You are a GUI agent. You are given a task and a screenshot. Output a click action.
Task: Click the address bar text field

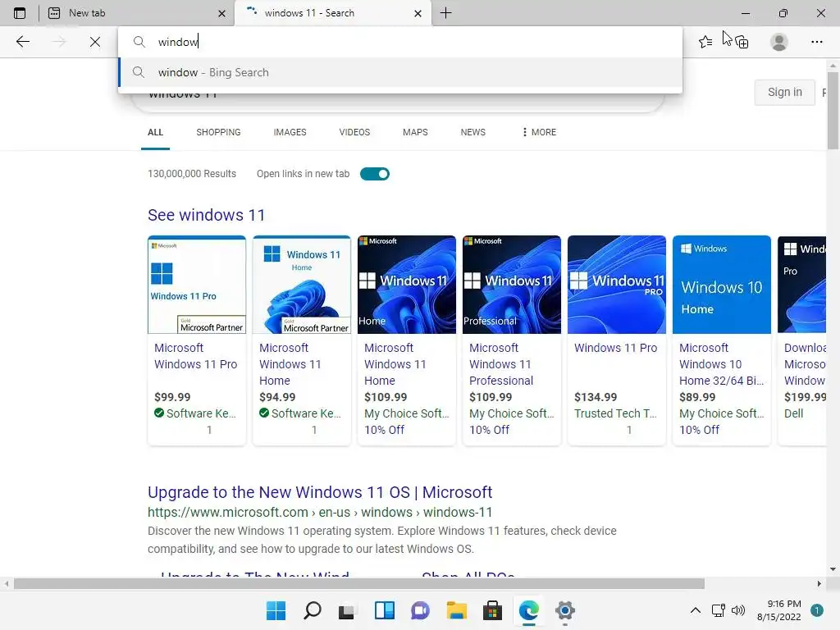click(x=400, y=42)
